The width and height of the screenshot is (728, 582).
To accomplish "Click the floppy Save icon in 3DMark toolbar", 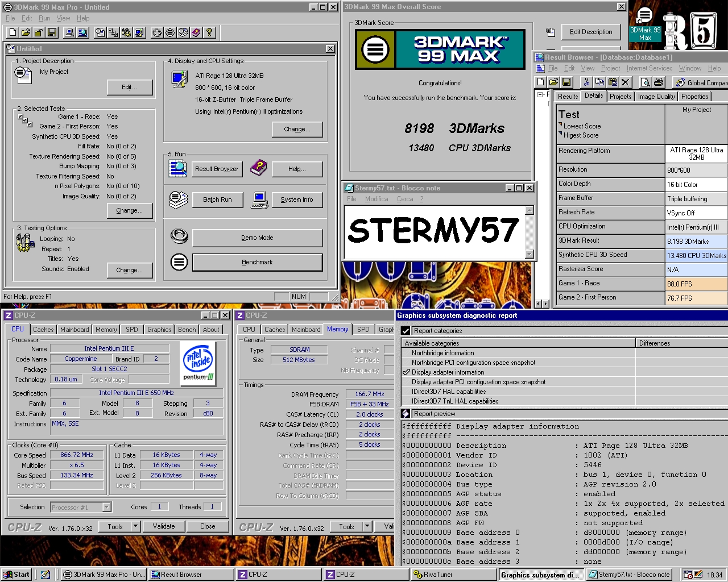I will point(52,32).
